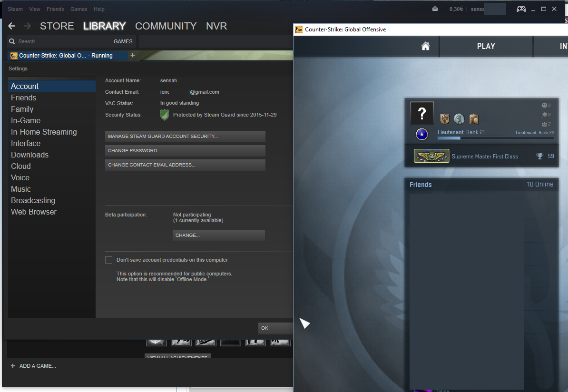Go to the STORE section
This screenshot has height=392, width=568.
click(57, 26)
